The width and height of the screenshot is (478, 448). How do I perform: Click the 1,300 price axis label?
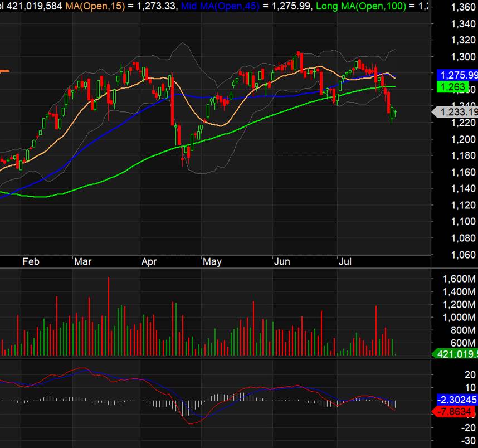tap(463, 57)
